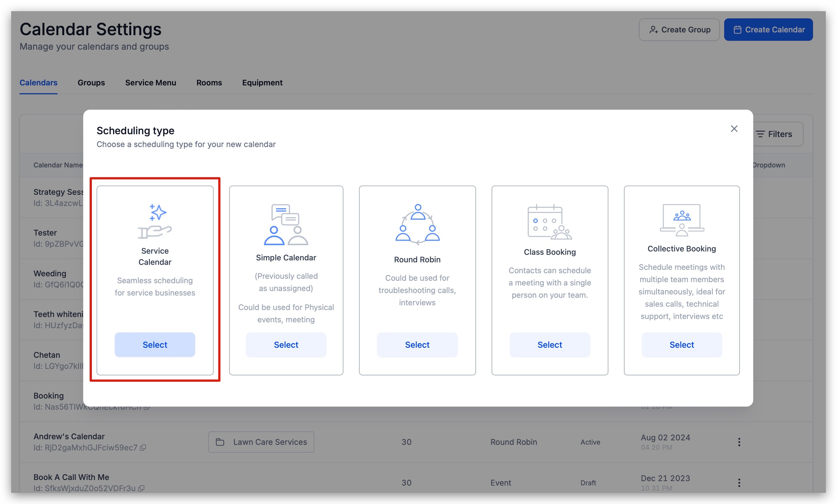Open kebab menu for Book A Call row

click(x=739, y=483)
